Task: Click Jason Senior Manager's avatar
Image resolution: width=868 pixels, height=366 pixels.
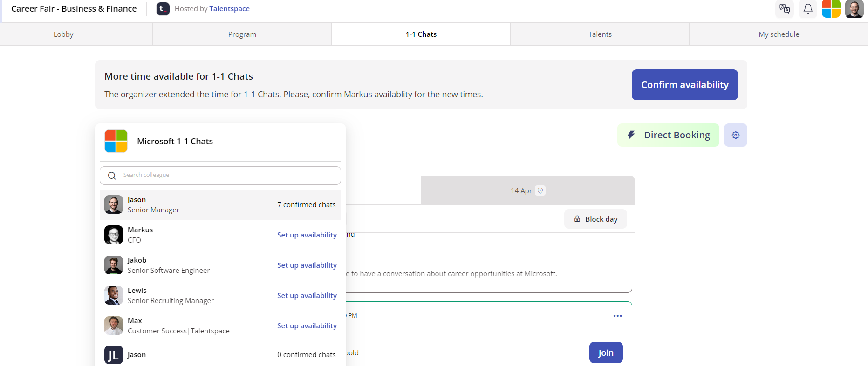Action: tap(114, 204)
